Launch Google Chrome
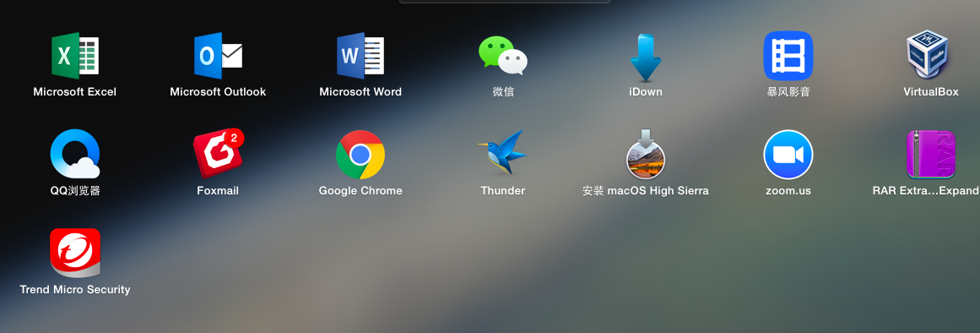The image size is (980, 333). click(x=360, y=155)
